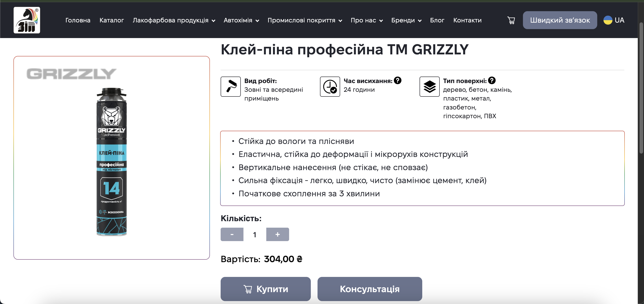Click the quantity value field showing 1

[x=254, y=234]
